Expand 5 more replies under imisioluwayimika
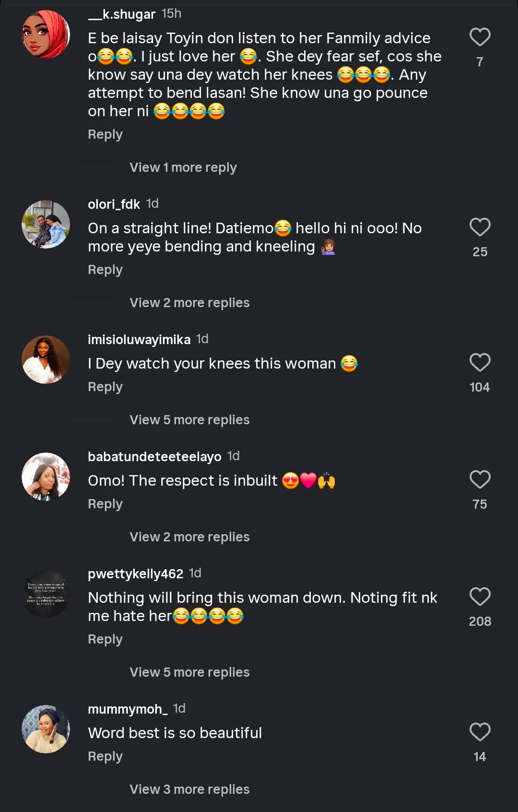 point(189,420)
